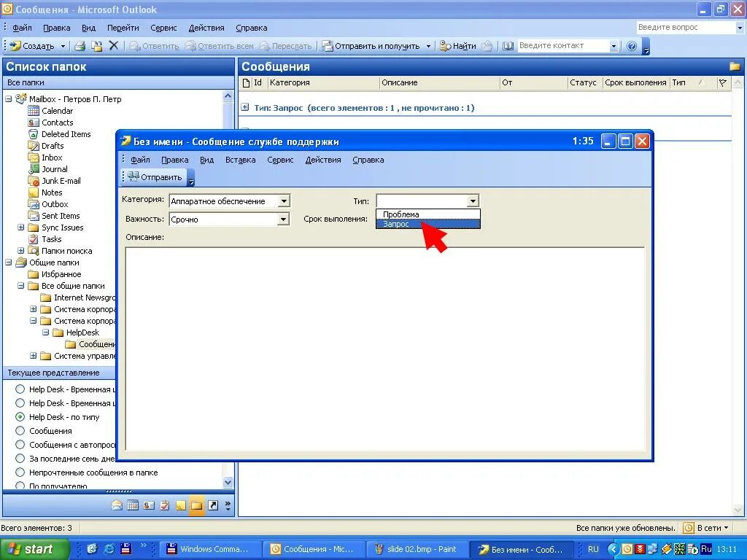Click folder list scroll down arrow
Screen dimensions: 747x560
pyautogui.click(x=228, y=483)
